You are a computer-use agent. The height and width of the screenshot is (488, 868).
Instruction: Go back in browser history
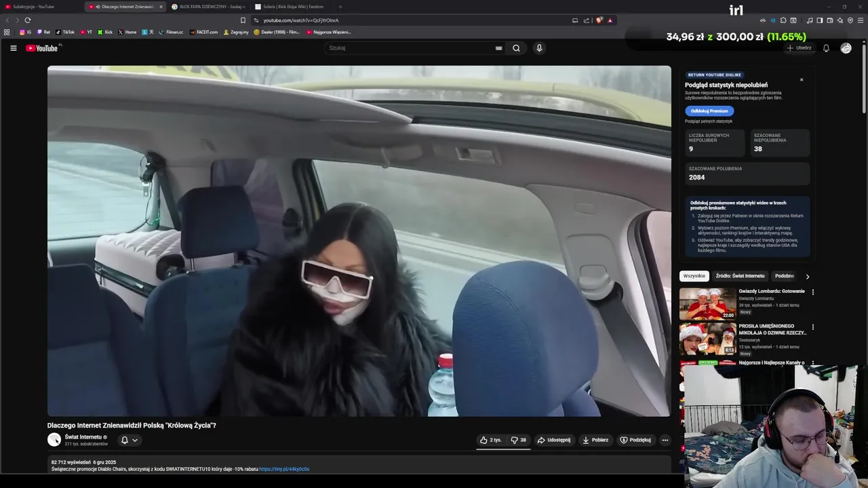tap(7, 20)
